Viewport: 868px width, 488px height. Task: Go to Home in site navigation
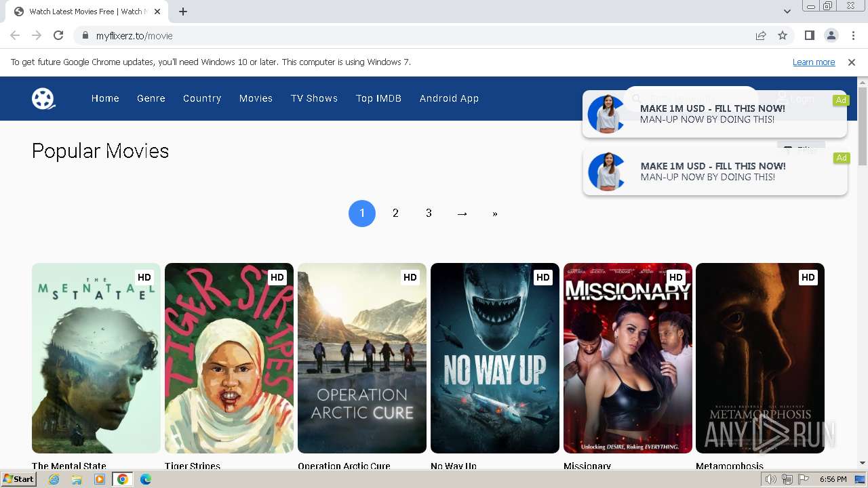click(x=105, y=98)
